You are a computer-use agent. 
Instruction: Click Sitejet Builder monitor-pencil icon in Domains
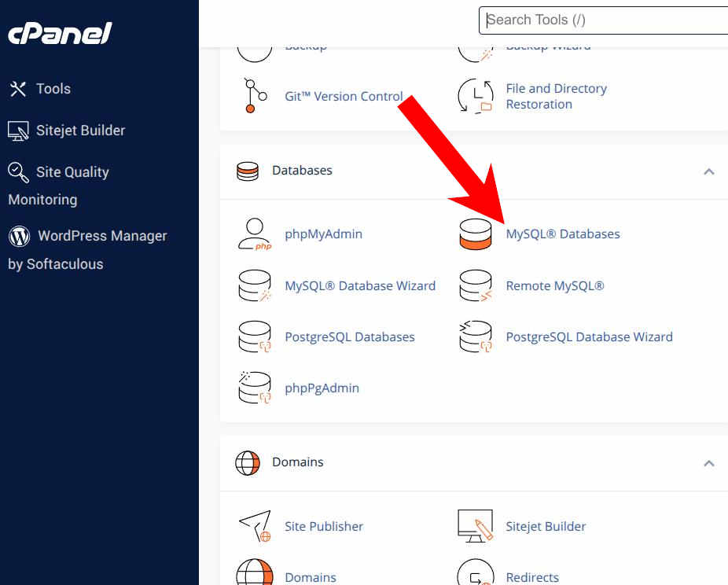click(476, 526)
